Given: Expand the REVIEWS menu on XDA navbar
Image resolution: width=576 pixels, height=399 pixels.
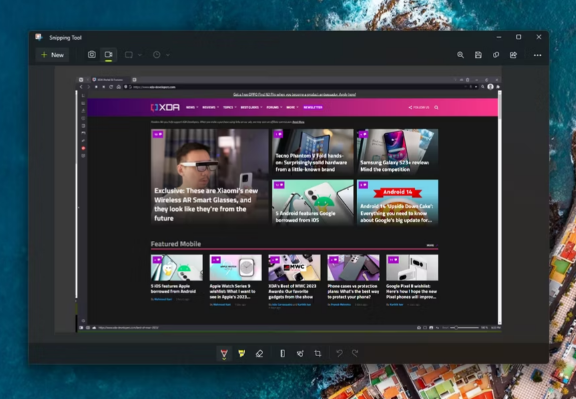Looking at the screenshot, I should pyautogui.click(x=210, y=107).
